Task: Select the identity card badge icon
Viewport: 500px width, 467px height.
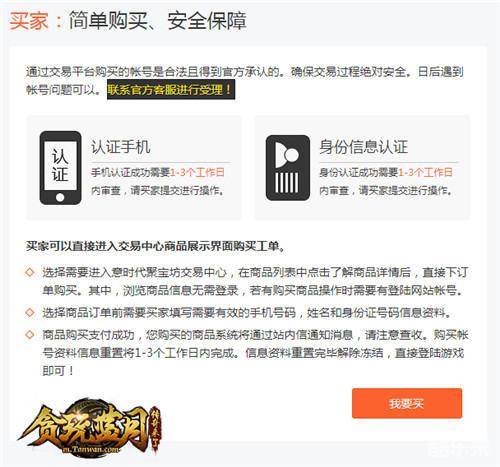Action: pos(288,168)
